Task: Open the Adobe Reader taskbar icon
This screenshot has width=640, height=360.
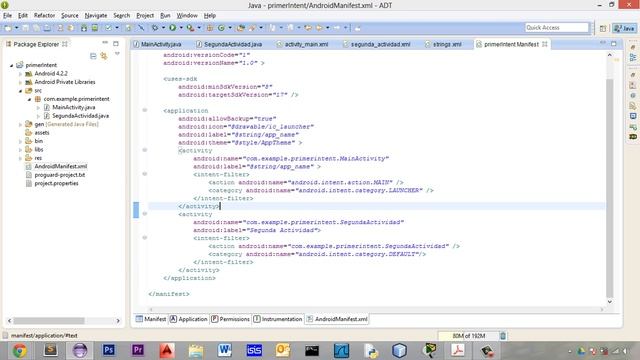Action: tap(458, 351)
